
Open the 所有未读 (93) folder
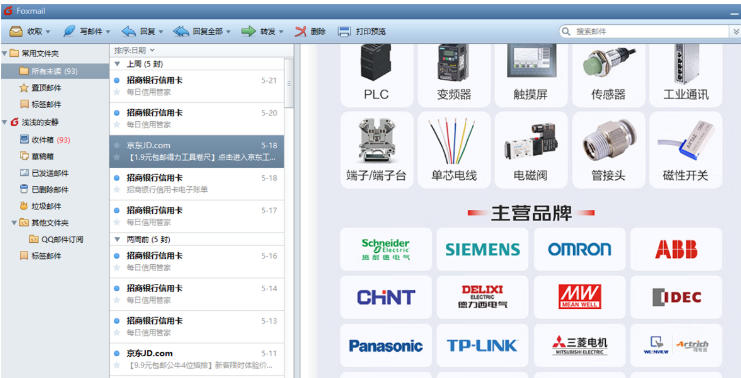(55, 71)
